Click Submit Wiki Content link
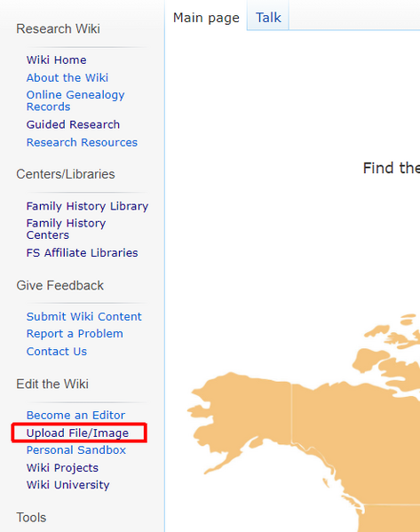The height and width of the screenshot is (532, 420). (83, 316)
